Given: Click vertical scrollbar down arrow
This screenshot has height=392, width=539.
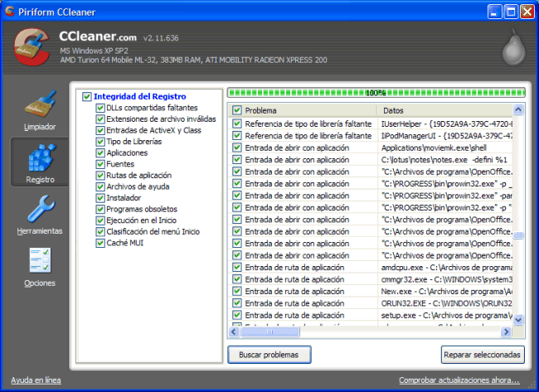Looking at the screenshot, I should click(x=518, y=320).
